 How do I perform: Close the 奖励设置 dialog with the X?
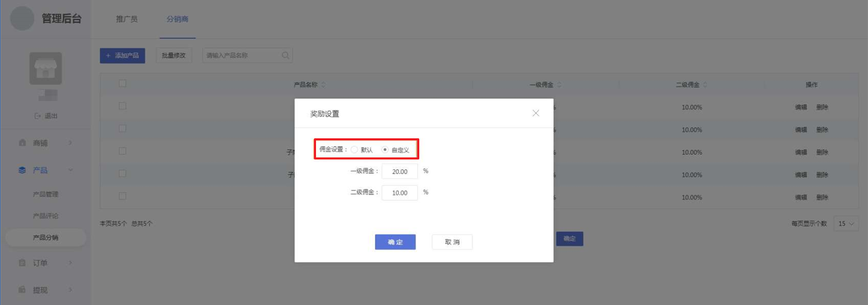pyautogui.click(x=535, y=113)
